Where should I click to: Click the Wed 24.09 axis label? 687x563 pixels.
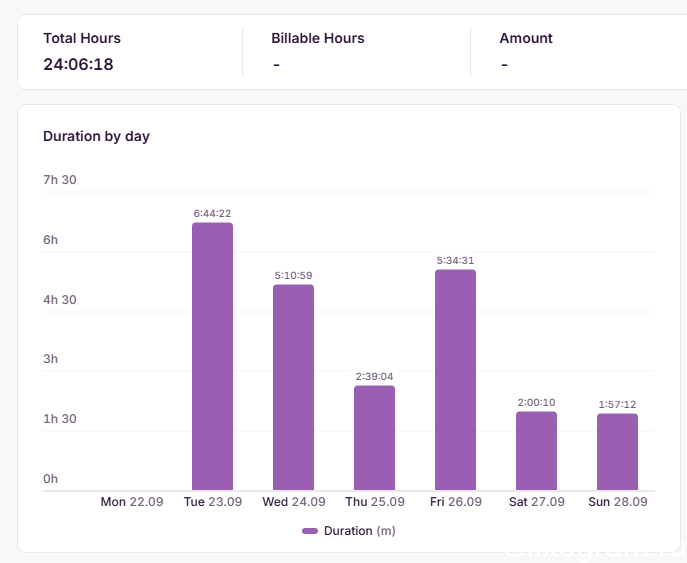coord(294,502)
